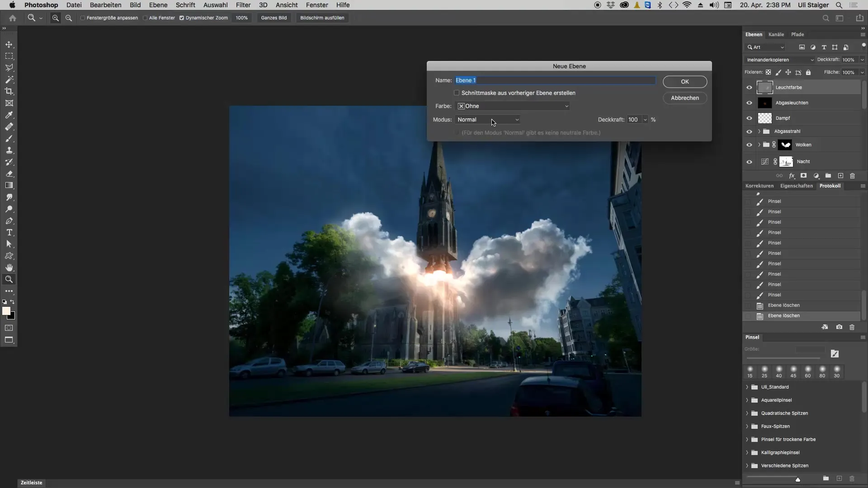Click the layer Name input field
Screen dimensions: 868x488
555,80
